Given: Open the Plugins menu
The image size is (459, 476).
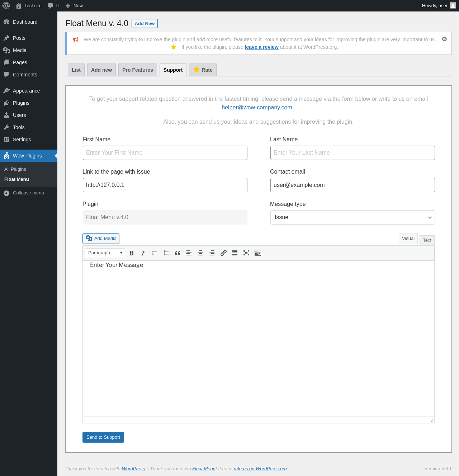Looking at the screenshot, I should coord(29,103).
